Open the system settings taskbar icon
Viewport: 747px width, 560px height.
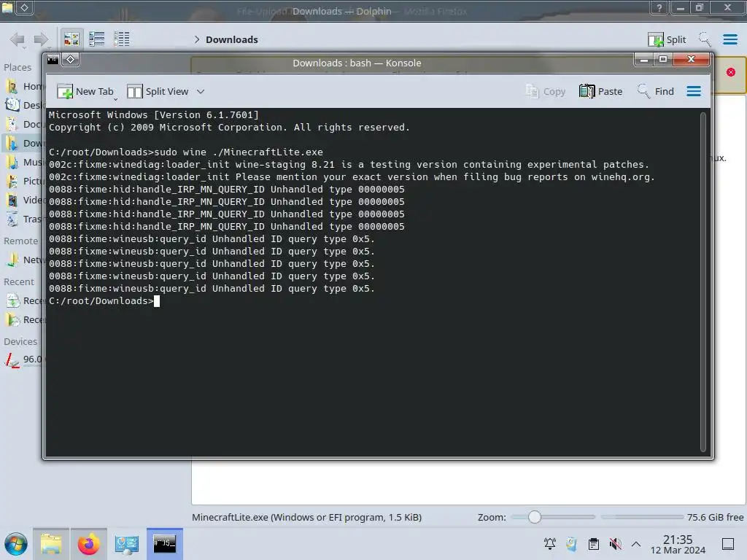(x=126, y=544)
